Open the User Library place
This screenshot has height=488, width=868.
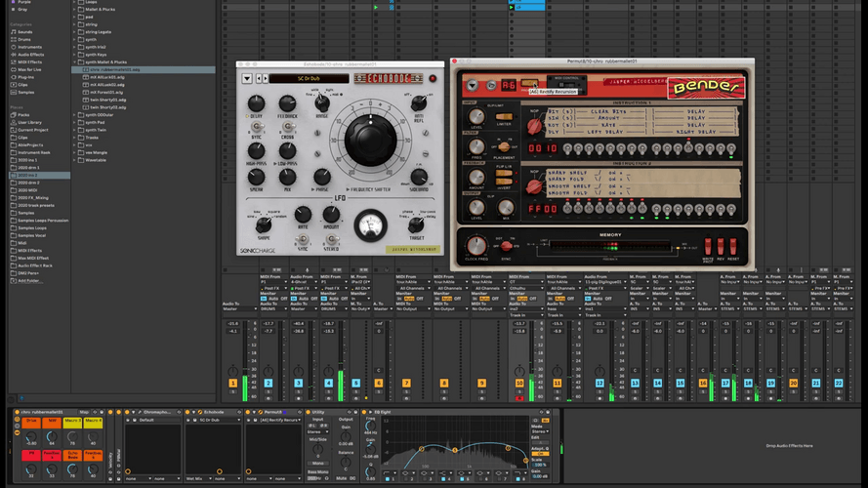click(x=29, y=122)
